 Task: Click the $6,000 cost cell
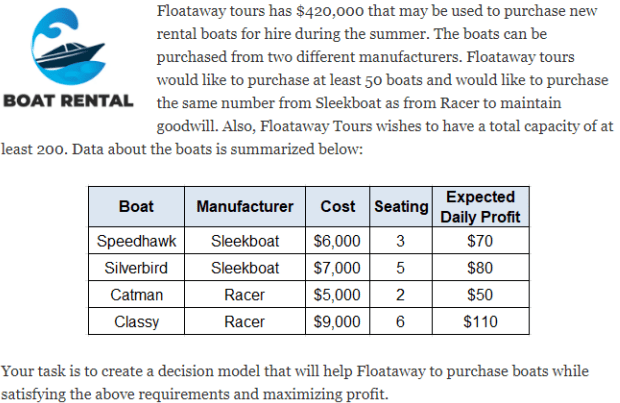[x=338, y=241]
